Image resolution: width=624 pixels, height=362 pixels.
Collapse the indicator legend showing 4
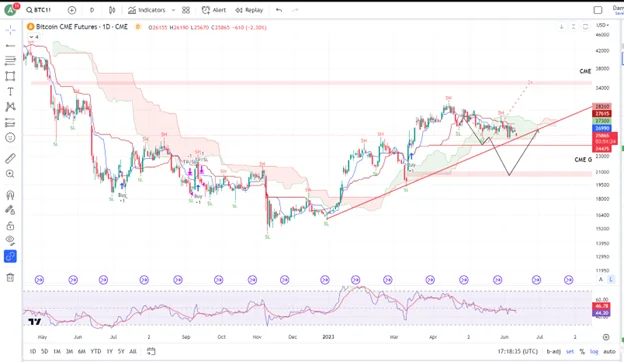point(33,37)
